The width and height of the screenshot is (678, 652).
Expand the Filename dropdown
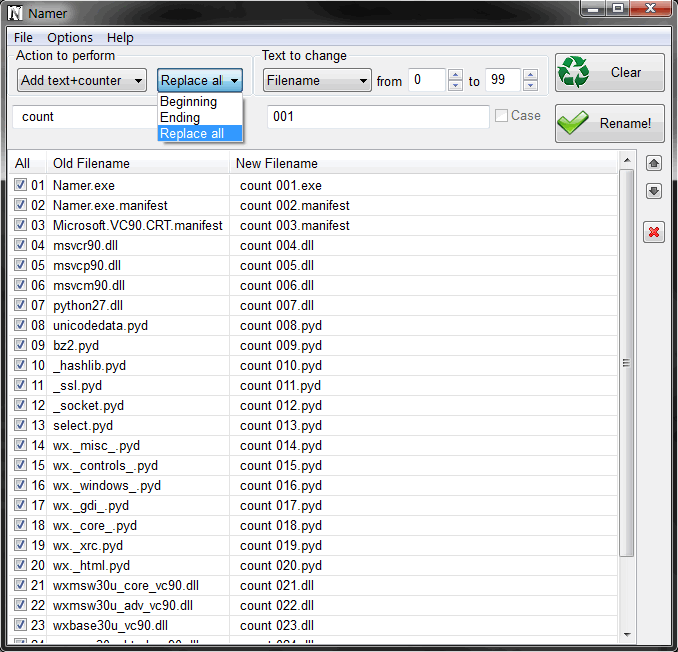(317, 81)
